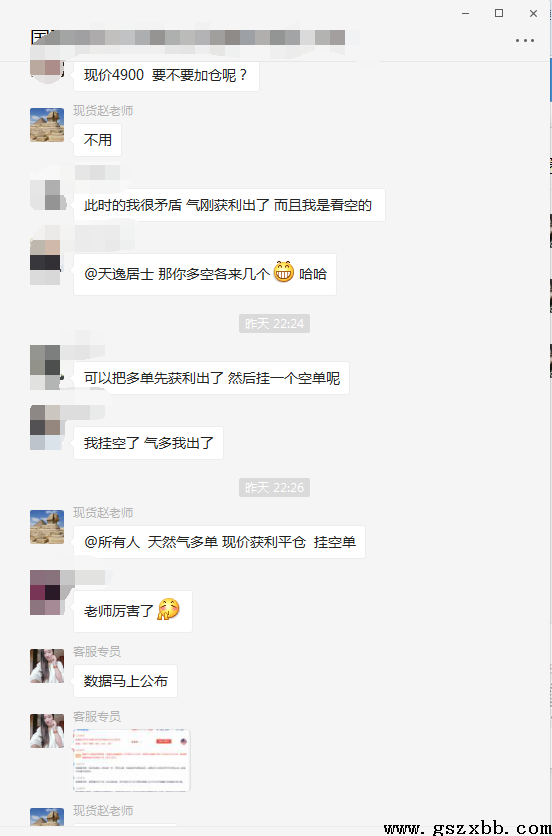Click the "昨天 22:24" timestamp label
The height and width of the screenshot is (836, 552).
(274, 324)
